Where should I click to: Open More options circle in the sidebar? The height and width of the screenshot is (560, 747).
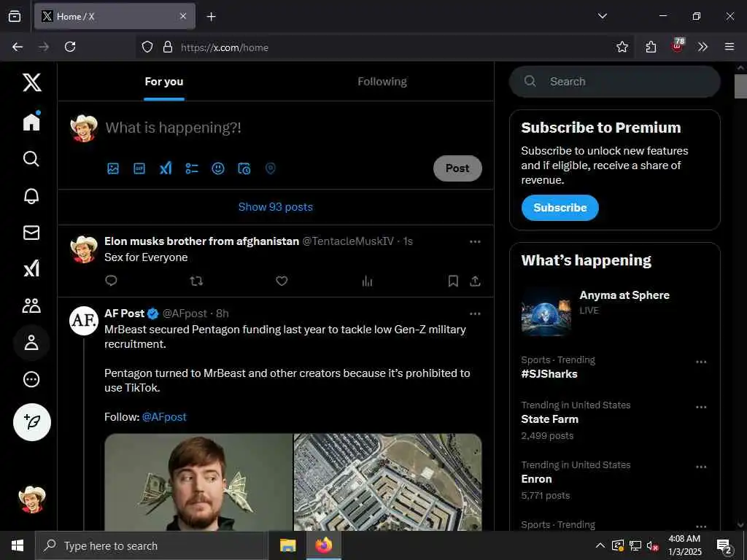(31, 379)
